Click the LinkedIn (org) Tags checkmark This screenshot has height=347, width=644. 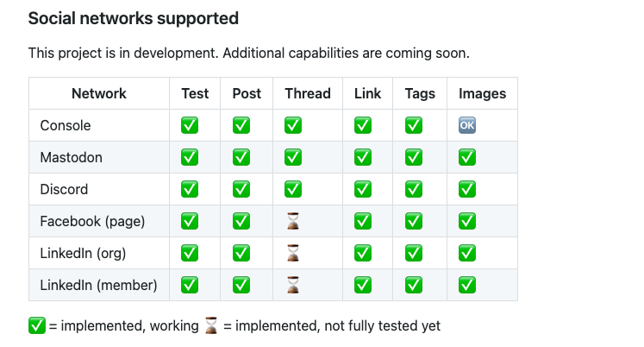(x=414, y=253)
